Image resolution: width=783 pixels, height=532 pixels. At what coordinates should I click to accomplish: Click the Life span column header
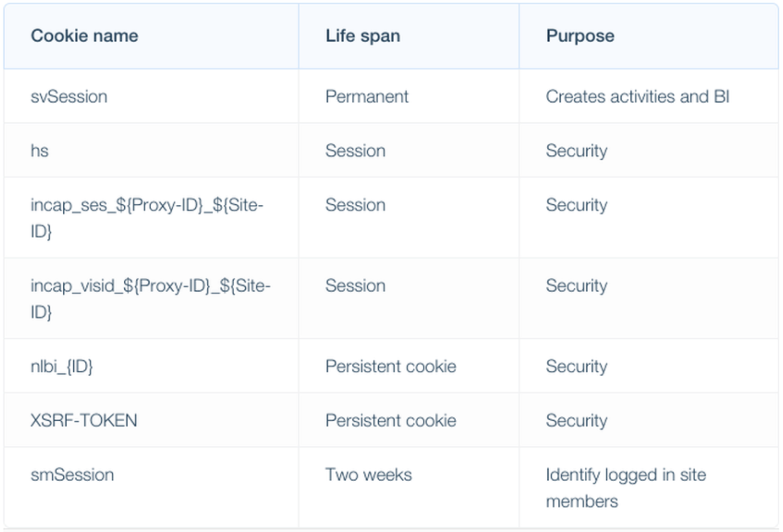[x=363, y=36]
